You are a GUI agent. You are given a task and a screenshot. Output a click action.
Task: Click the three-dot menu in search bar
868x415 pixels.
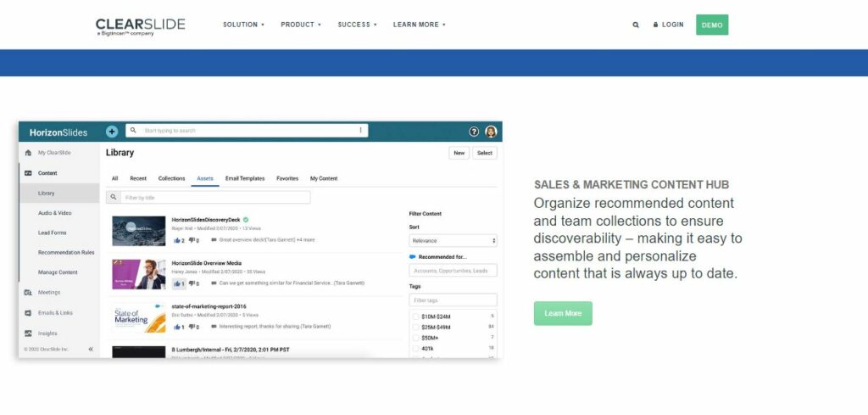click(x=360, y=130)
